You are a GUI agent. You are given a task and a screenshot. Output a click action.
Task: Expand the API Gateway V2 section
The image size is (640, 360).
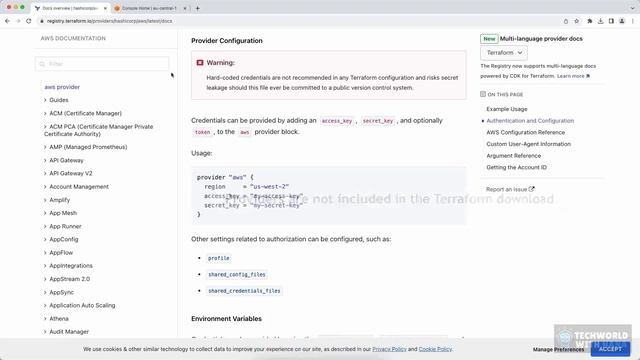[x=68, y=173]
